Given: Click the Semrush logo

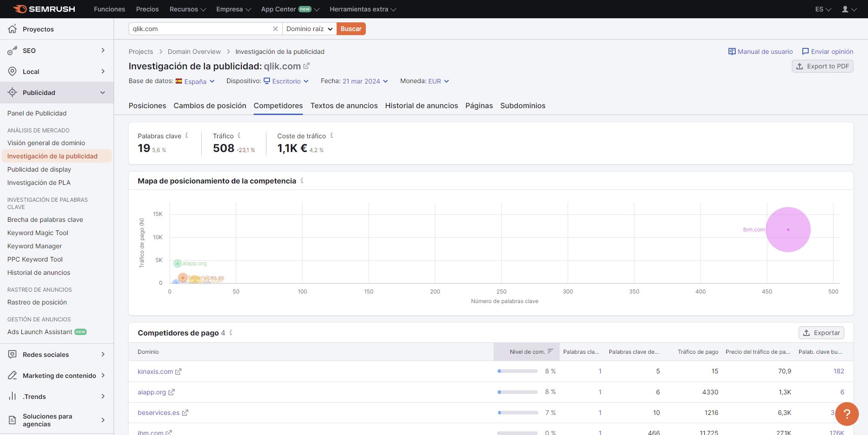Looking at the screenshot, I should tap(44, 9).
